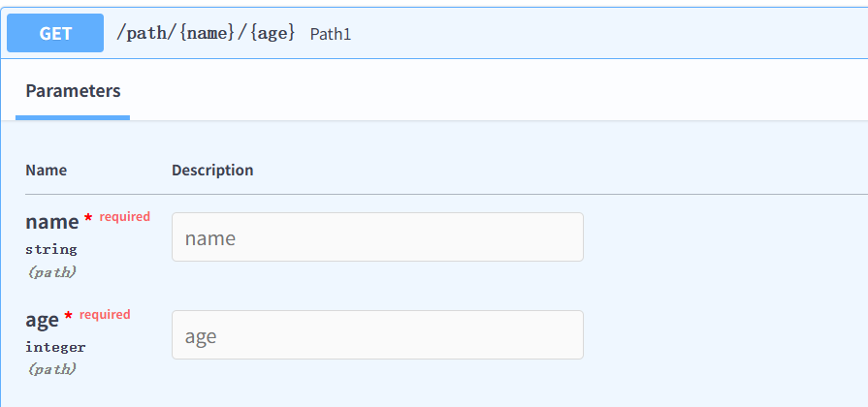
Task: Click the Path1 operation summary text
Action: coord(331,34)
